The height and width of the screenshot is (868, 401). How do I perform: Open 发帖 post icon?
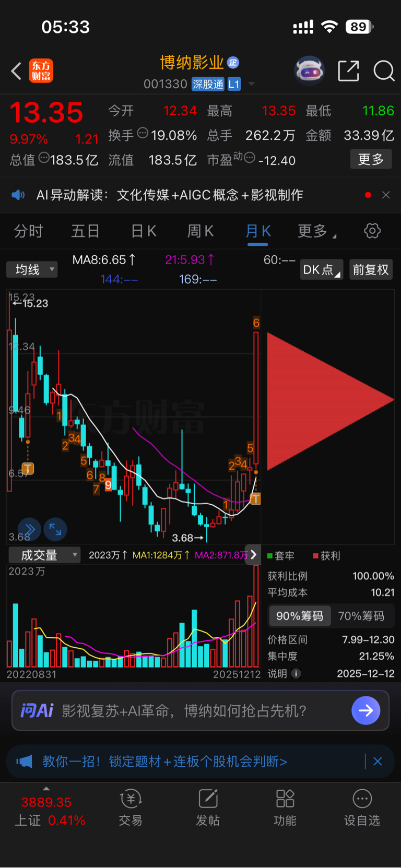(208, 808)
